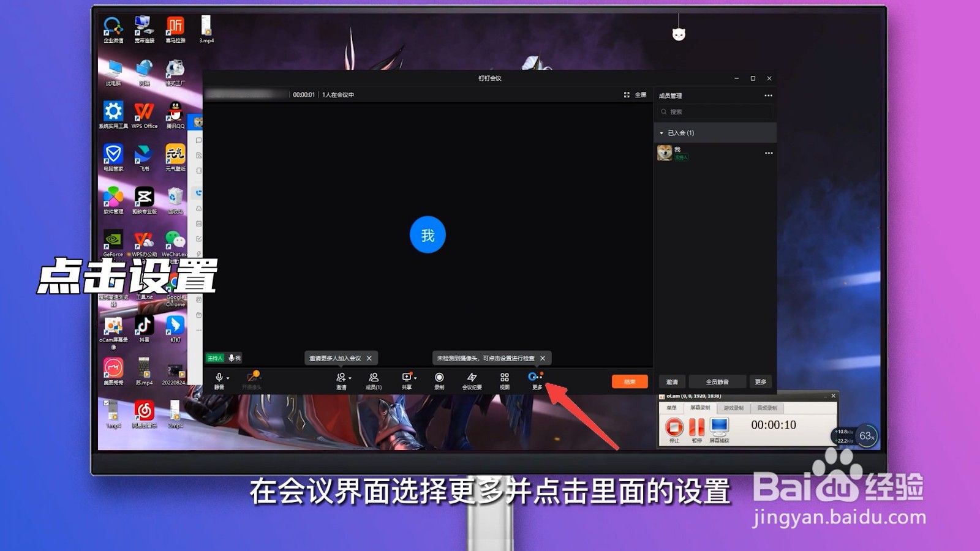This screenshot has height=551, width=980.
Task: Toggle fullscreen with the 全屏 control
Action: (634, 95)
